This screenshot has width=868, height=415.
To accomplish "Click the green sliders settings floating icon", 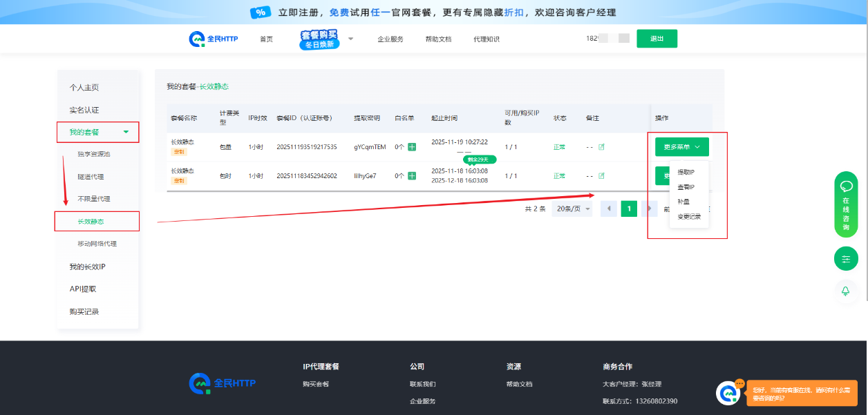I will [x=846, y=259].
